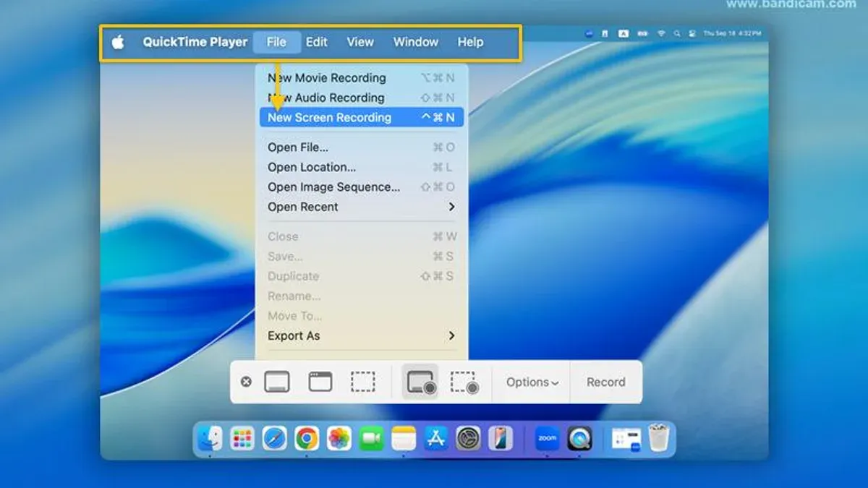The image size is (868, 488).
Task: Open the Help menu
Action: click(x=470, y=42)
